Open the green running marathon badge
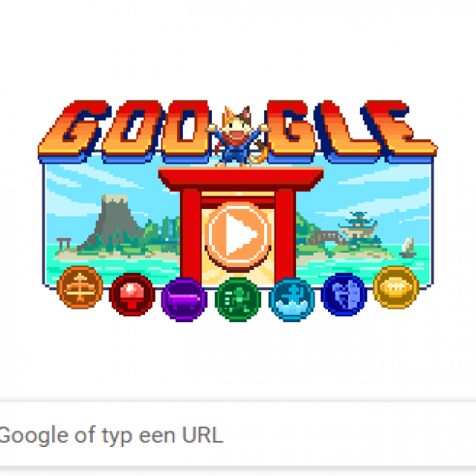The image size is (476, 476). [x=238, y=299]
